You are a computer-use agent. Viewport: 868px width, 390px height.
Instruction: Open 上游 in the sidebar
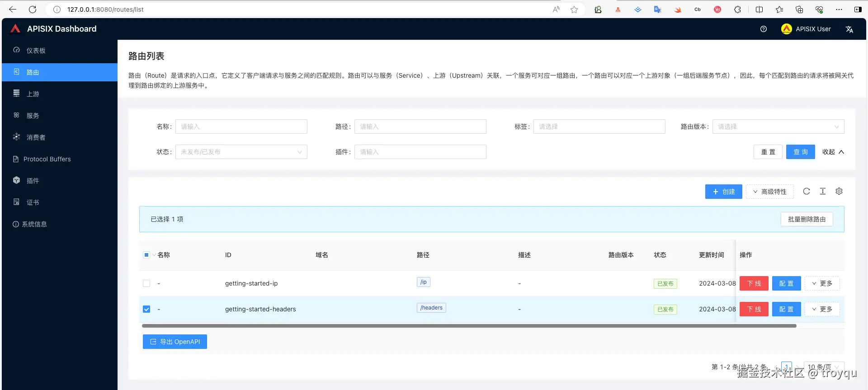pos(60,94)
